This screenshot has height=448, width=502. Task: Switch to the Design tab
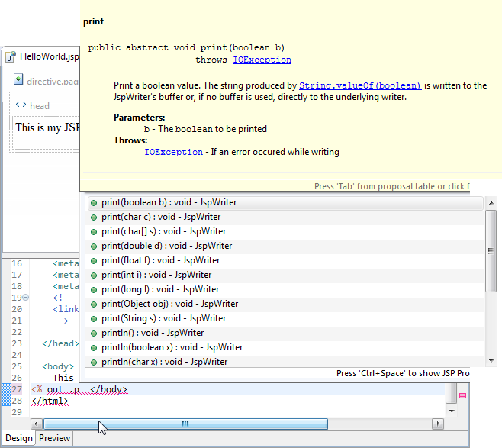pyautogui.click(x=19, y=438)
